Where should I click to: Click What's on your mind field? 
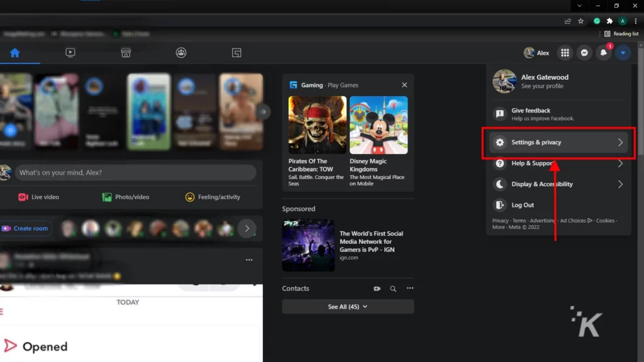(136, 172)
